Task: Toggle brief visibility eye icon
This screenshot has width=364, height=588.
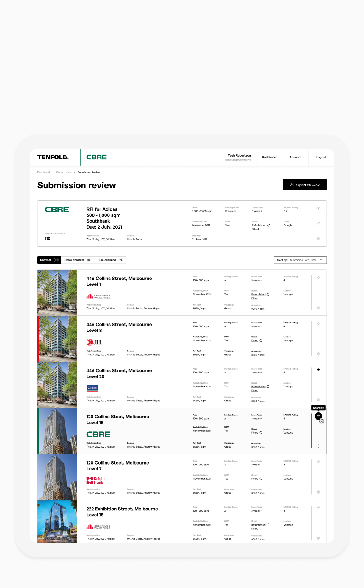Action: click(x=318, y=208)
